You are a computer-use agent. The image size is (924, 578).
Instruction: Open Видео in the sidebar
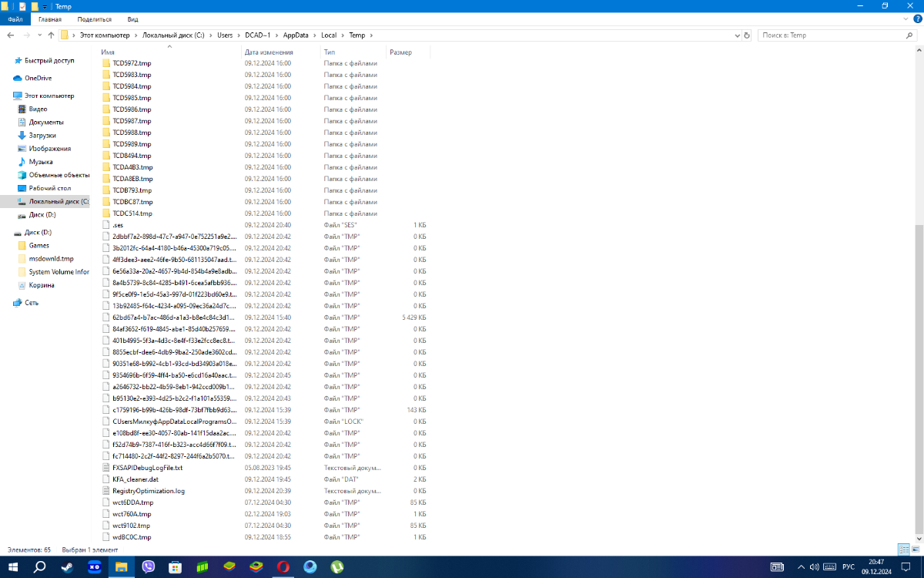point(38,109)
